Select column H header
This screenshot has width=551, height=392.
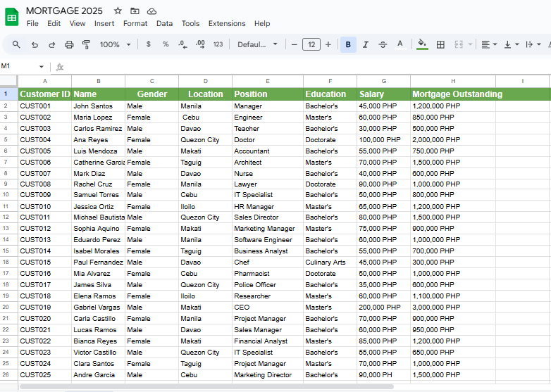[x=453, y=81]
